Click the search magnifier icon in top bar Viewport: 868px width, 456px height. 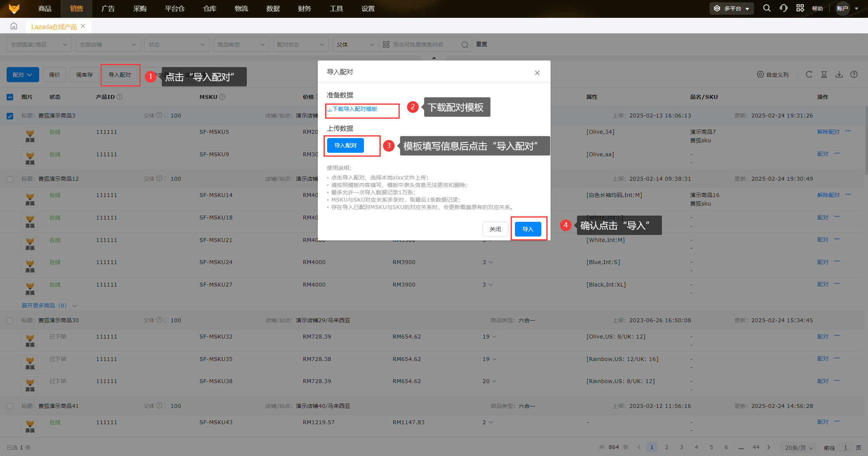point(766,8)
